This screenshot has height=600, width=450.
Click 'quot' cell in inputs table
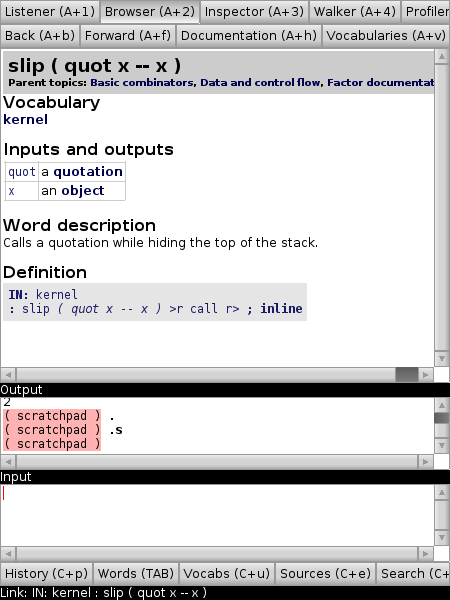coord(22,172)
